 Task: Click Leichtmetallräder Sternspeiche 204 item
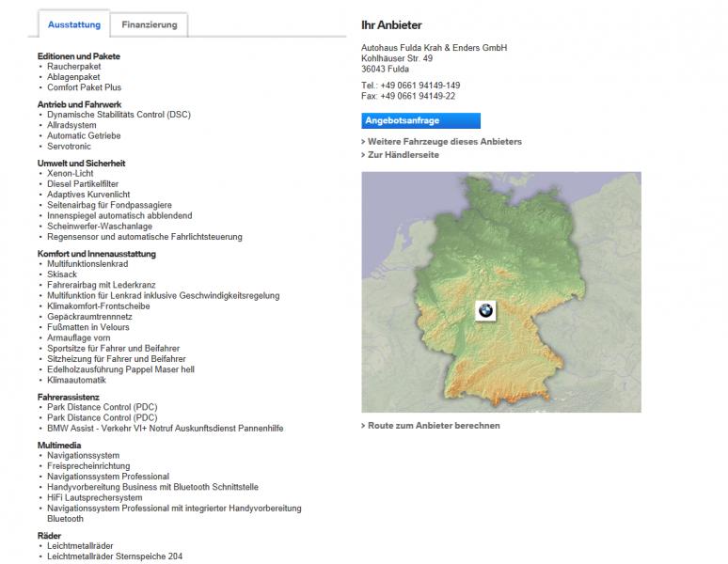tap(115, 556)
